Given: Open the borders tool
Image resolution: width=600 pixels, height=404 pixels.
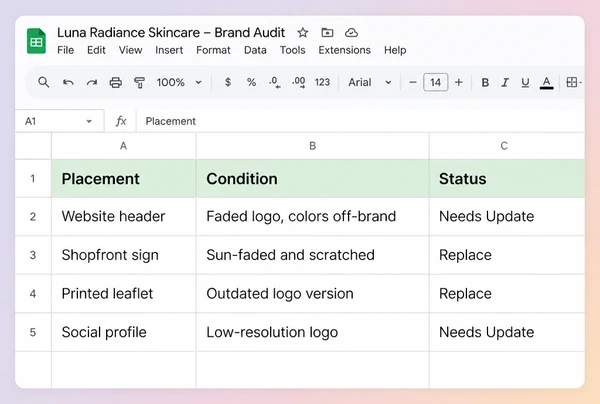Looking at the screenshot, I should pos(574,82).
